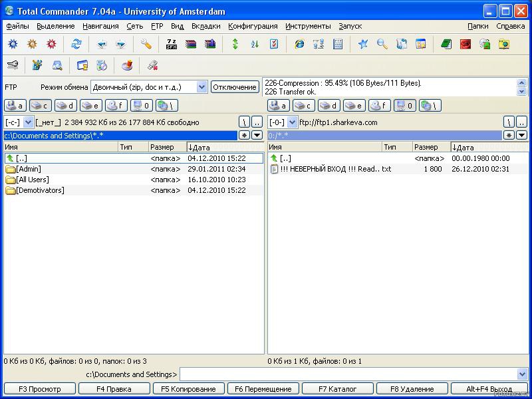Image resolution: width=532 pixels, height=399 pixels.
Task: Open FTP connect icon with computers
Action: coord(319,44)
